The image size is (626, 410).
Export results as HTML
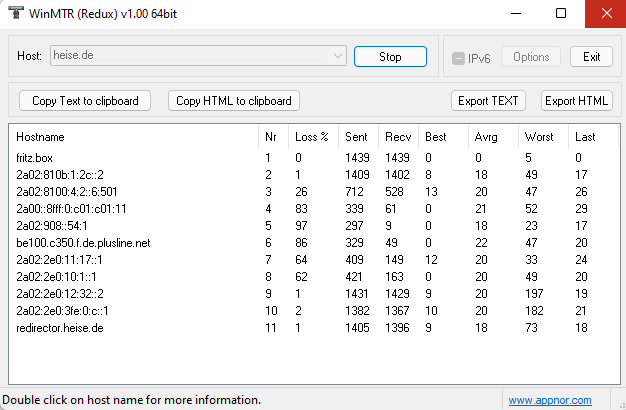point(577,100)
